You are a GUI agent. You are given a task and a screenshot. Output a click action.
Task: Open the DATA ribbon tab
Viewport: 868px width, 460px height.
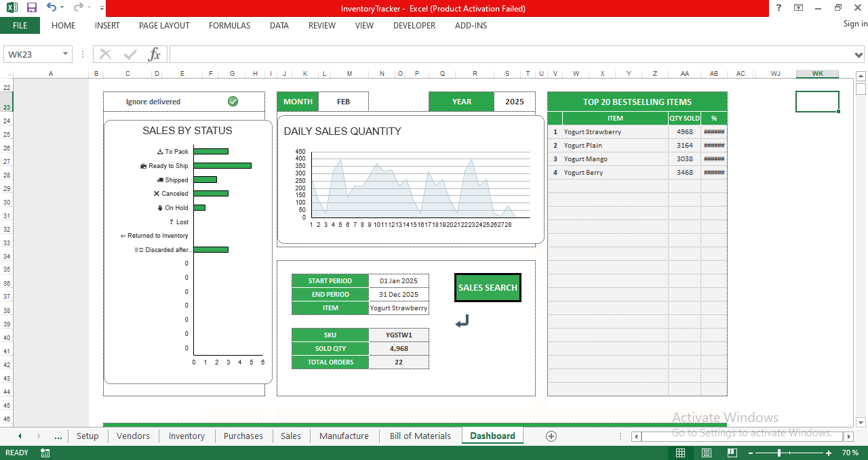click(279, 26)
